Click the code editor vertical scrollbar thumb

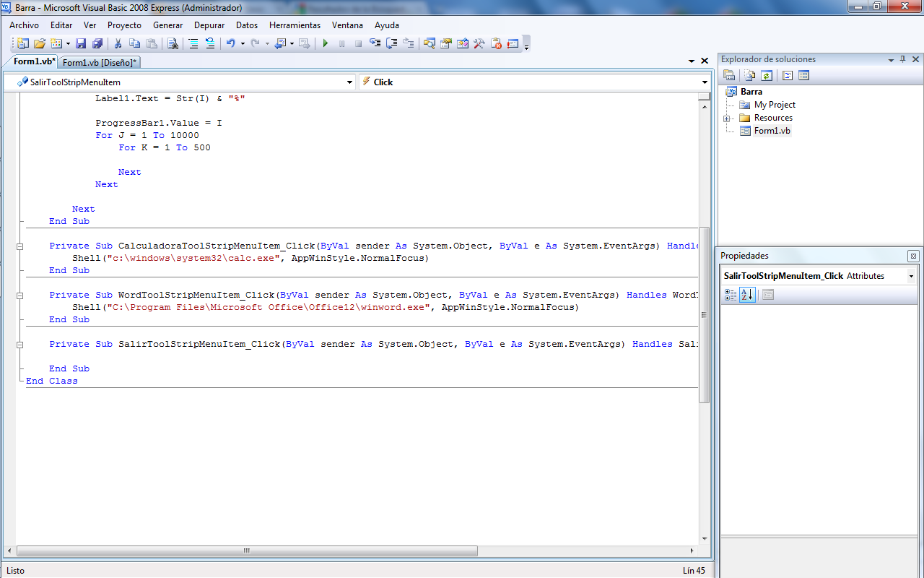click(705, 315)
